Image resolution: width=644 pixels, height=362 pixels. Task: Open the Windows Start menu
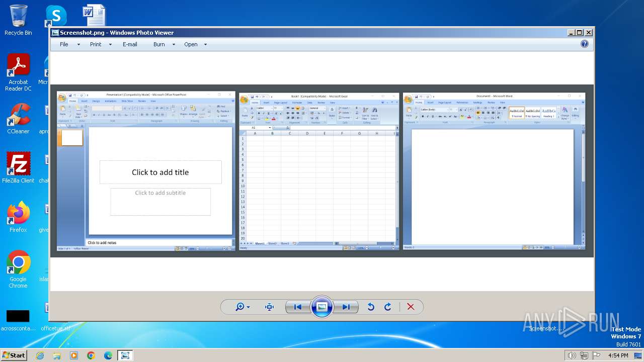(x=14, y=355)
